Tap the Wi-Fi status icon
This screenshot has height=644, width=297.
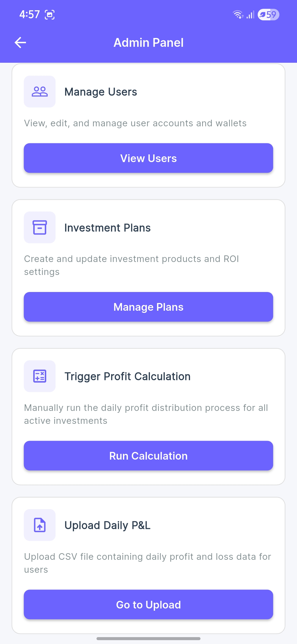pos(238,15)
